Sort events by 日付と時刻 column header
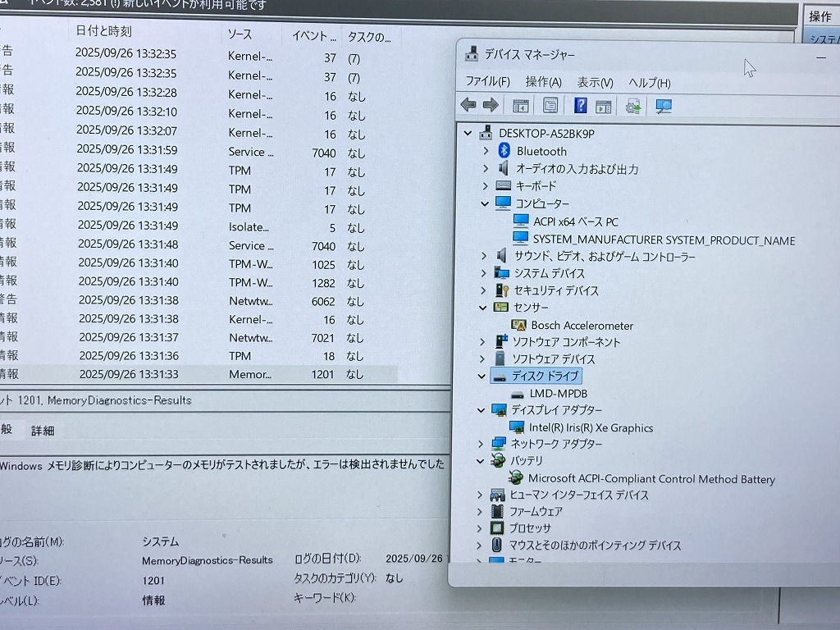 click(104, 31)
